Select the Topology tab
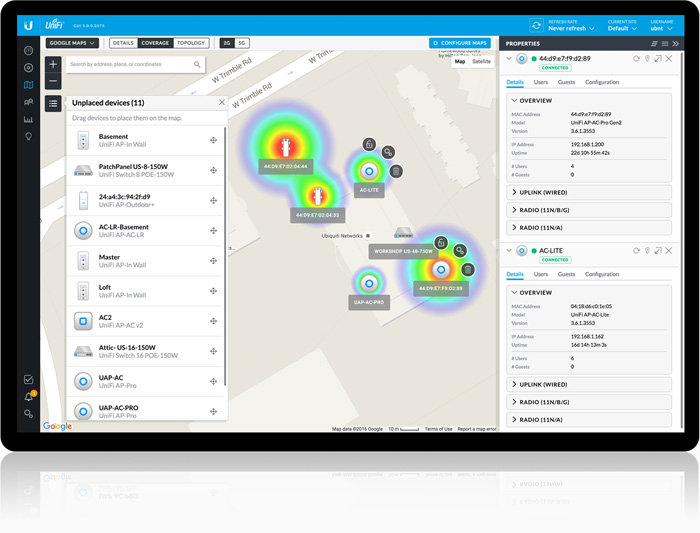700x533 pixels. [190, 43]
